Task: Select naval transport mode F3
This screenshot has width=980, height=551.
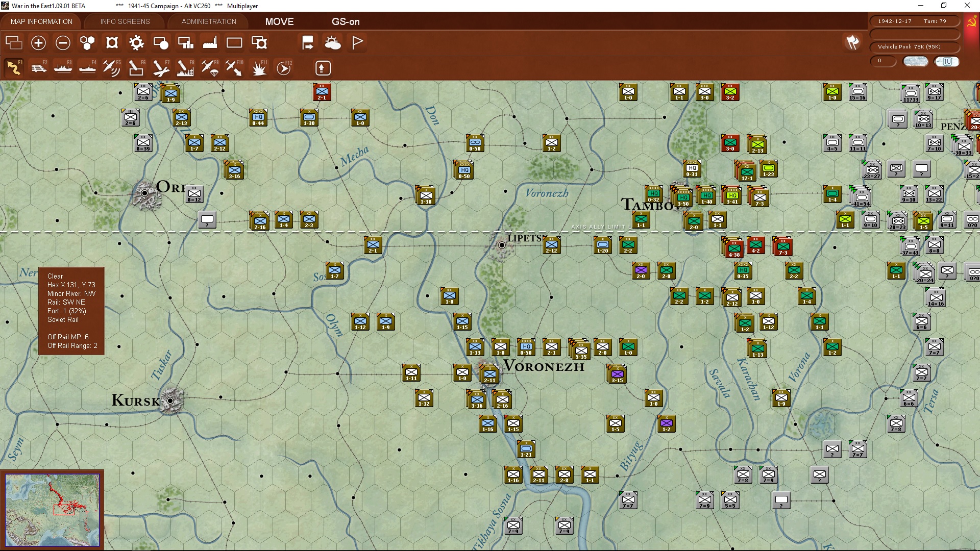Action: (x=63, y=68)
